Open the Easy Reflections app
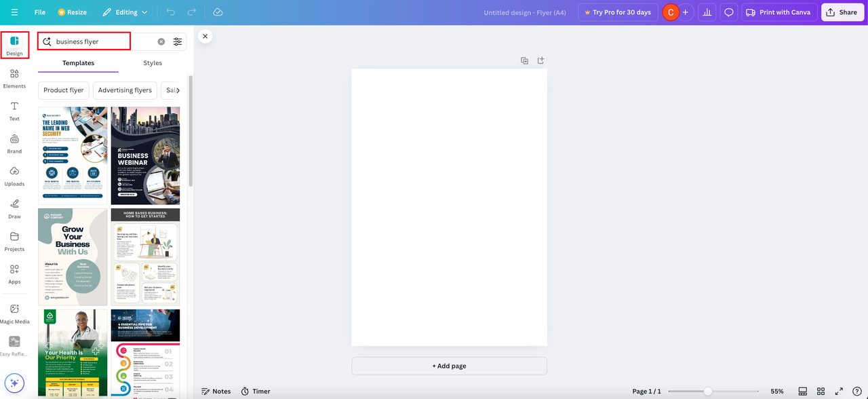 point(14,346)
